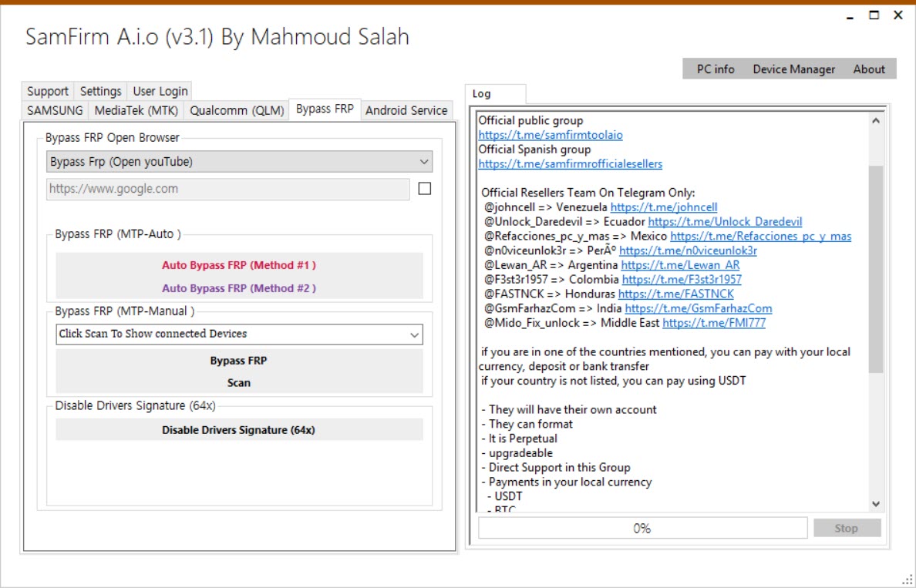Click the 0% progress bar

pos(642,528)
